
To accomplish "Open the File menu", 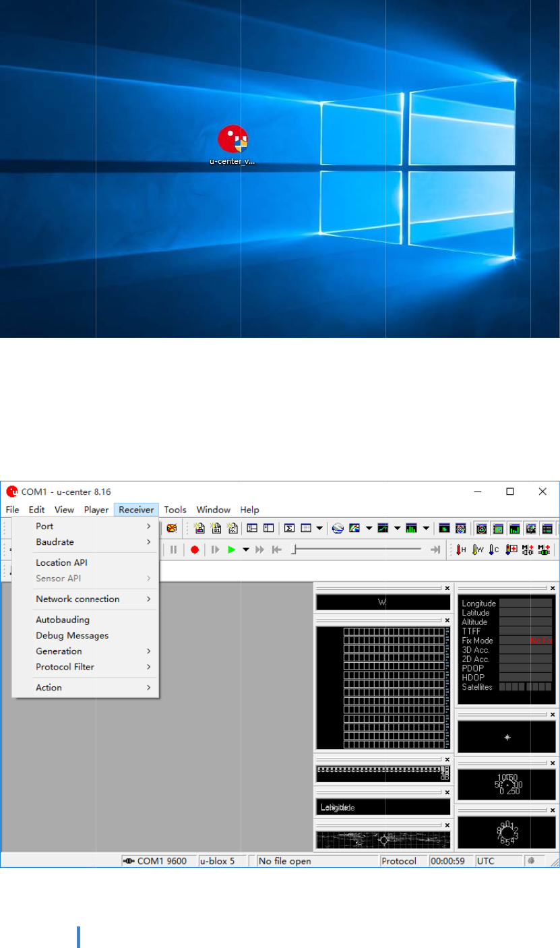I will click(13, 510).
